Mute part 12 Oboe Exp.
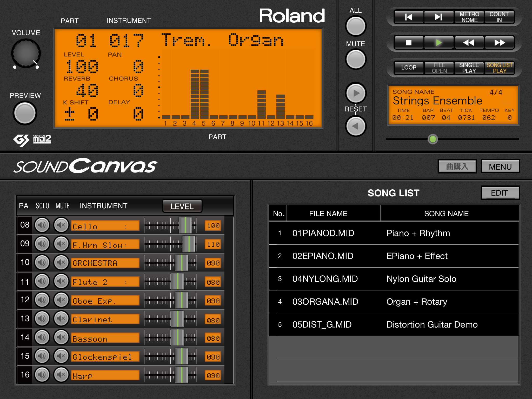Image resolution: width=532 pixels, height=399 pixels. pos(61,300)
